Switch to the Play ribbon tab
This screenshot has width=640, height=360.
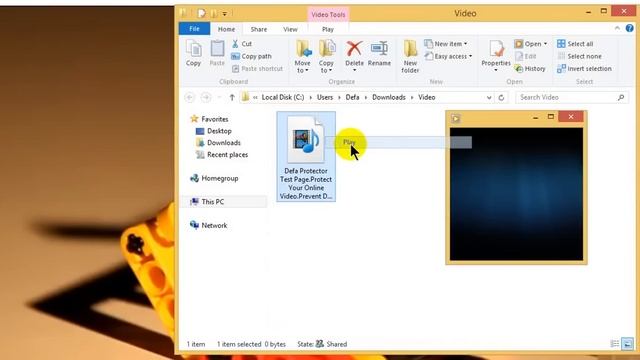click(328, 29)
